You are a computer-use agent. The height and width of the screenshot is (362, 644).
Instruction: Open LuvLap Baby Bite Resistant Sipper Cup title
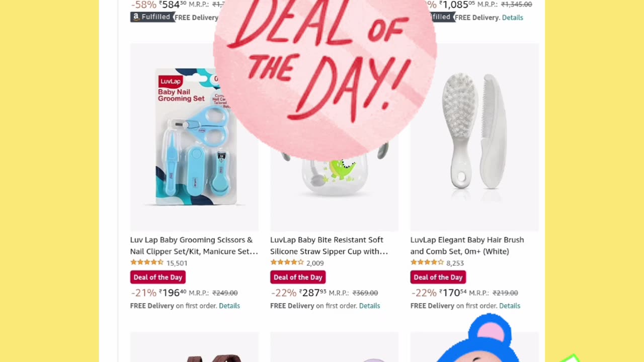pyautogui.click(x=329, y=245)
